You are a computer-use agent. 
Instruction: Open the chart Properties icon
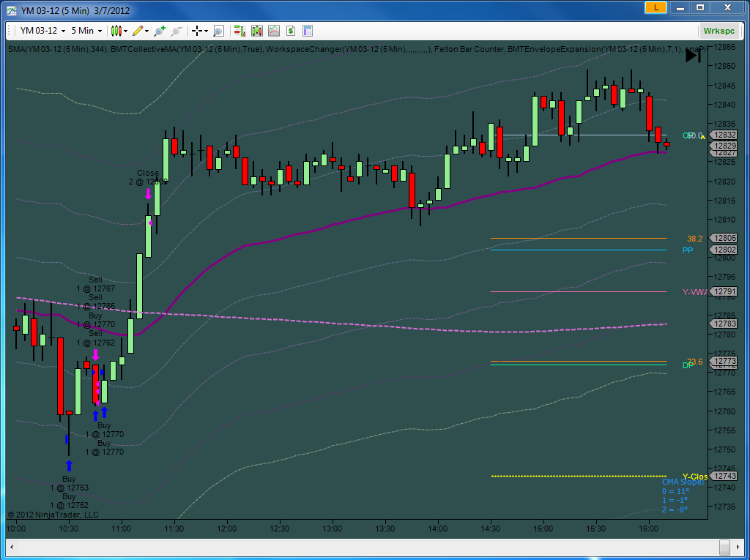[308, 31]
